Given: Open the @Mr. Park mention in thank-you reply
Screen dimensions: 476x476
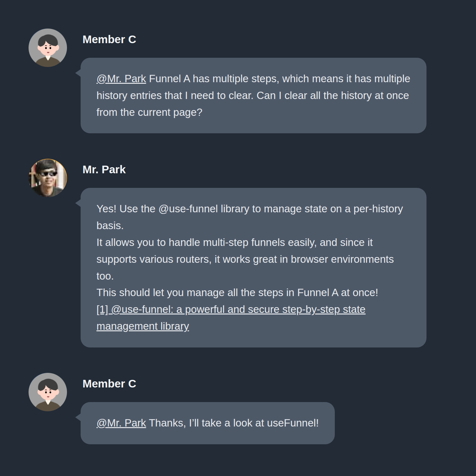Looking at the screenshot, I should (121, 423).
